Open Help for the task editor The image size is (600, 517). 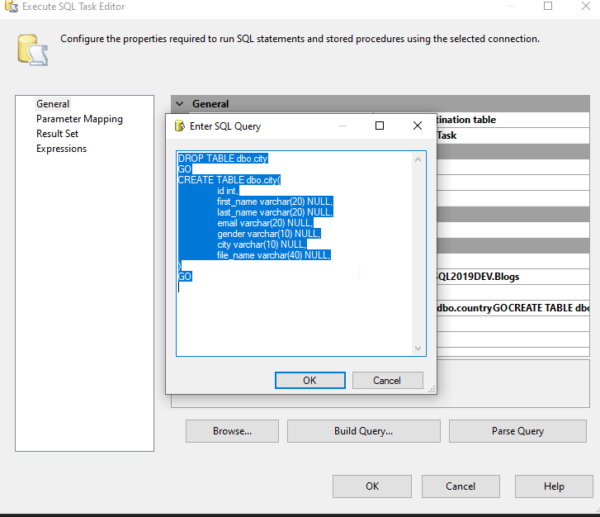(553, 486)
